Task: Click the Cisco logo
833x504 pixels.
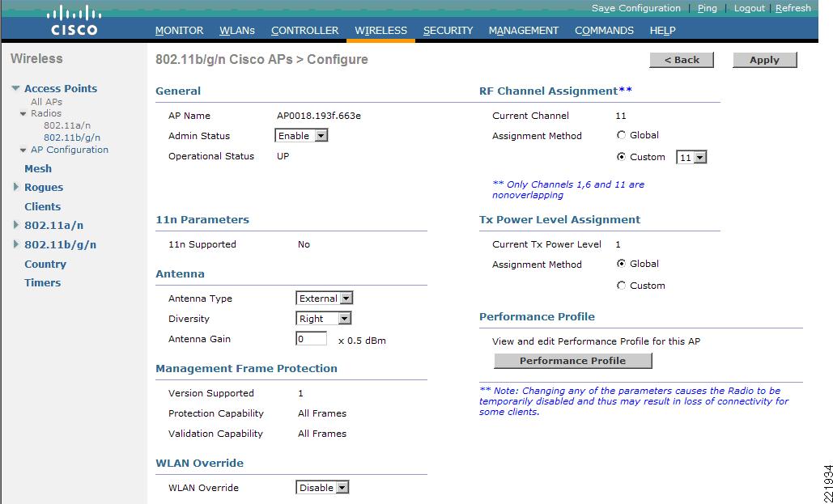Action: [x=74, y=20]
